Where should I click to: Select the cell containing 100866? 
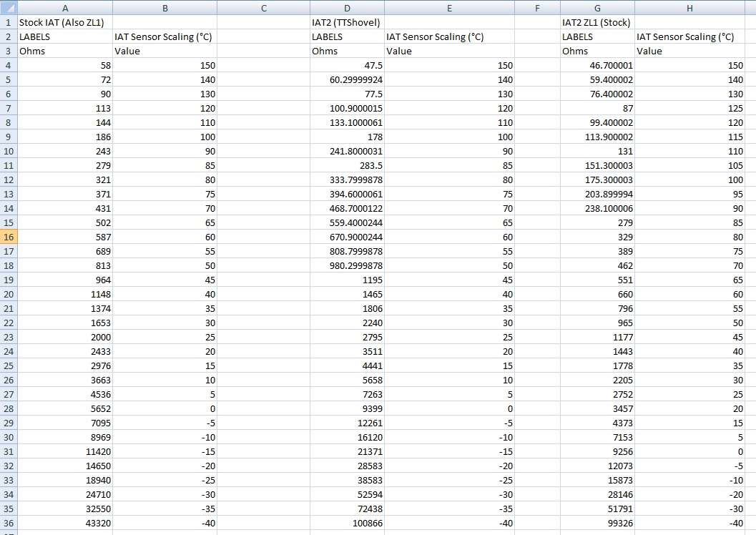(347, 523)
